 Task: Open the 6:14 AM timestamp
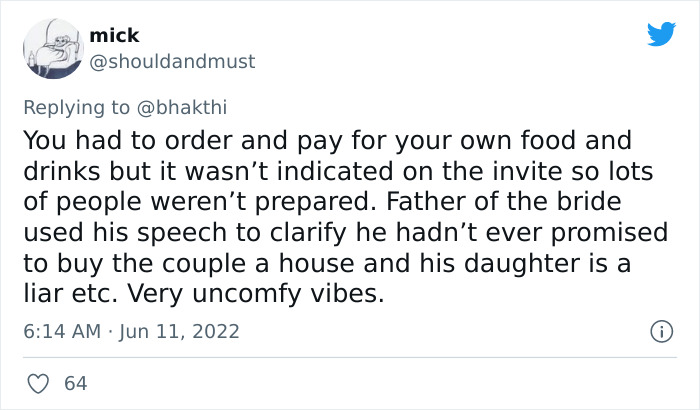coord(62,331)
